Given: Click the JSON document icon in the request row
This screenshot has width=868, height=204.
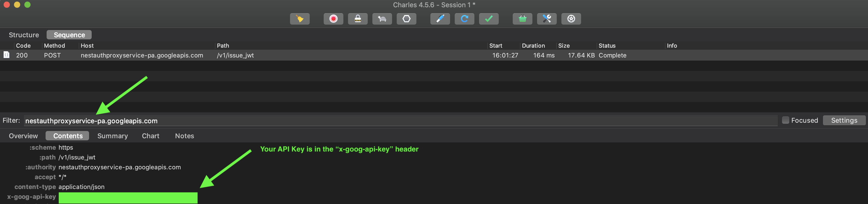Looking at the screenshot, I should [x=6, y=55].
